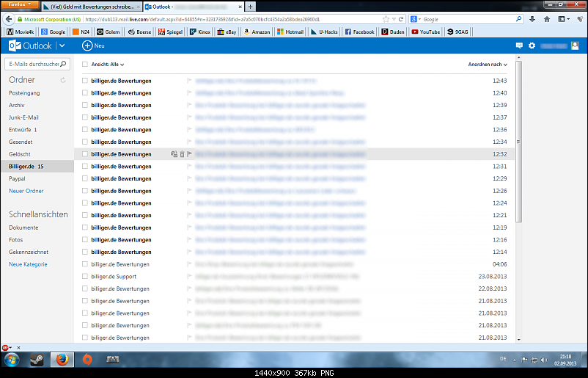Click the Neuer Ordner link

tap(26, 191)
